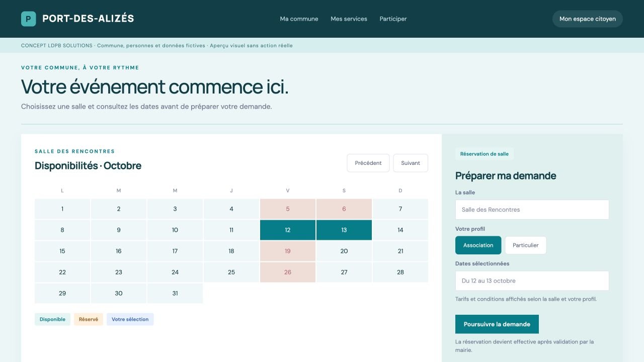This screenshot has height=362, width=644.
Task: Select October 7 in the calendar
Action: coord(400,209)
